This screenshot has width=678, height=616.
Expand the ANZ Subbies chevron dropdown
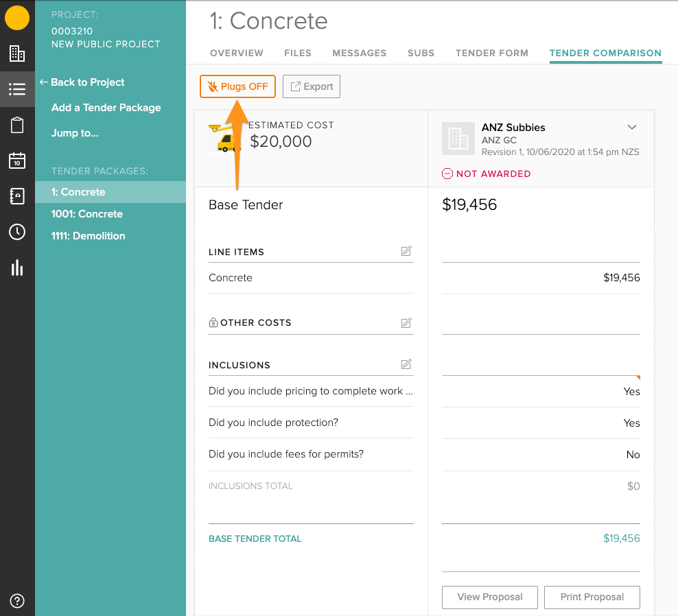(632, 127)
